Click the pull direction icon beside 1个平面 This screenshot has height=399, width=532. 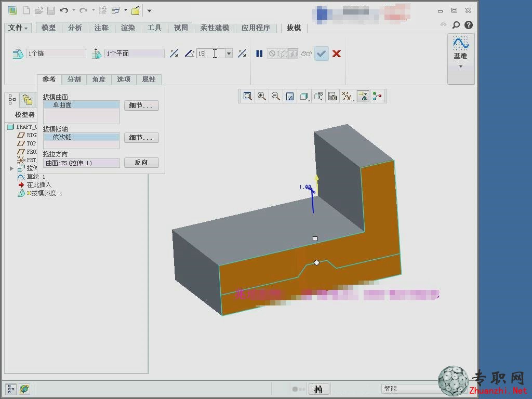point(96,54)
